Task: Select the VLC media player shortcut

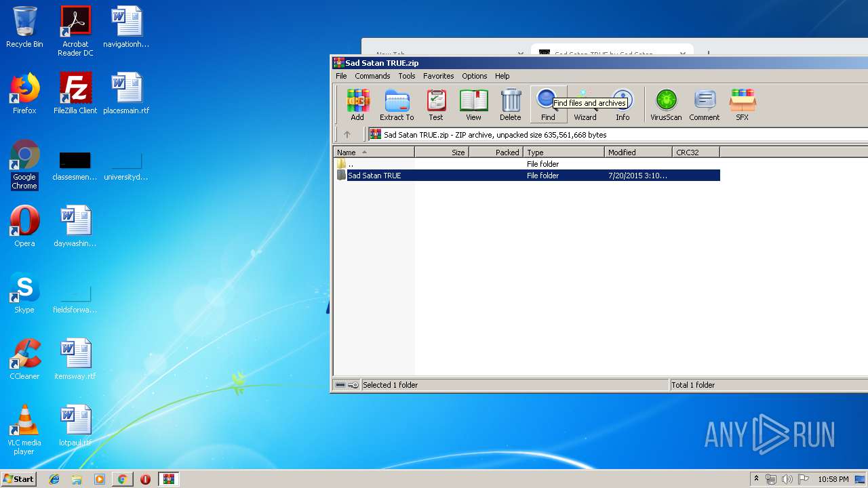Action: tap(24, 430)
